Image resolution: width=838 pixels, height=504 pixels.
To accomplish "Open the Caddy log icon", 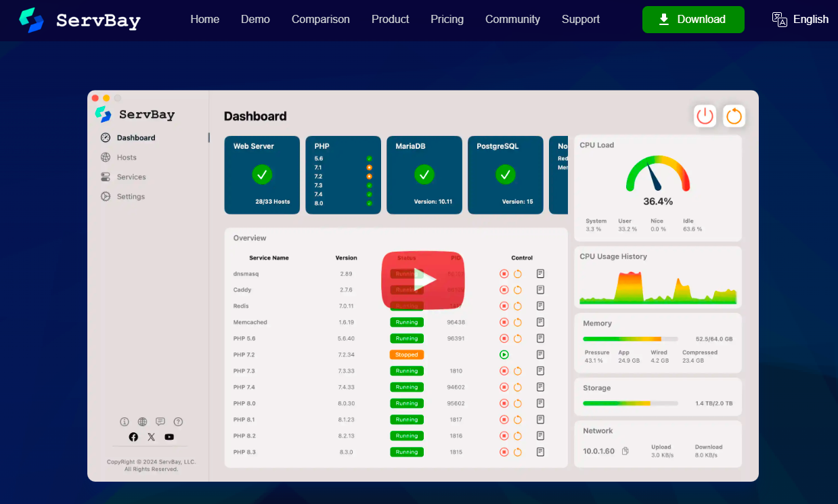I will [x=540, y=290].
